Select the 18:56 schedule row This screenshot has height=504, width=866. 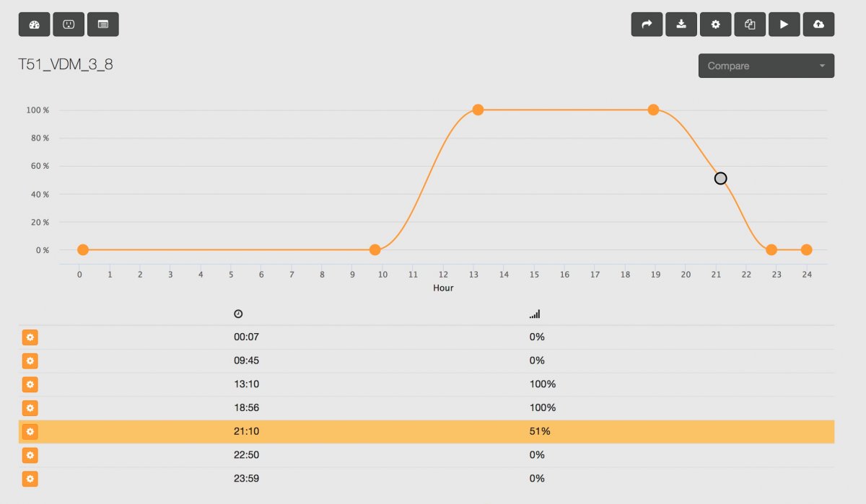pyautogui.click(x=427, y=408)
